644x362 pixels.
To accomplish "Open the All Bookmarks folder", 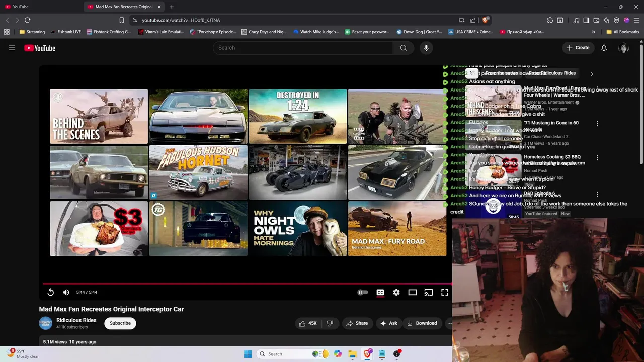I will 622,32.
